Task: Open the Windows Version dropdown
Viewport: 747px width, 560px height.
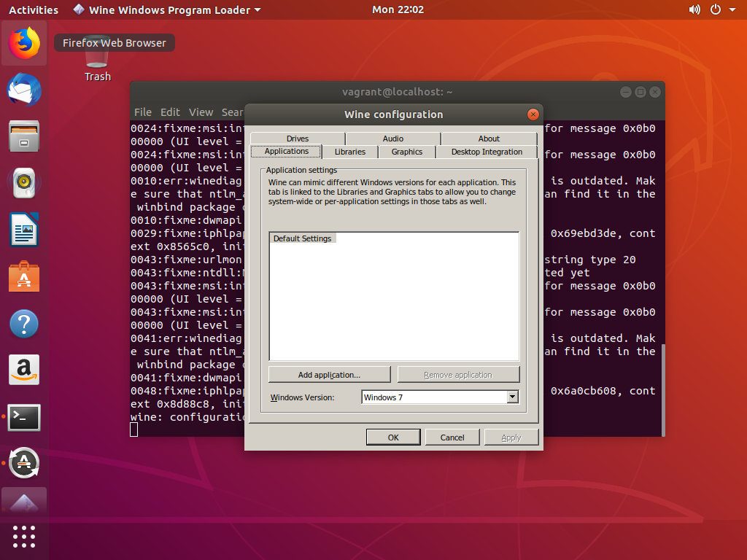Action: (513, 397)
